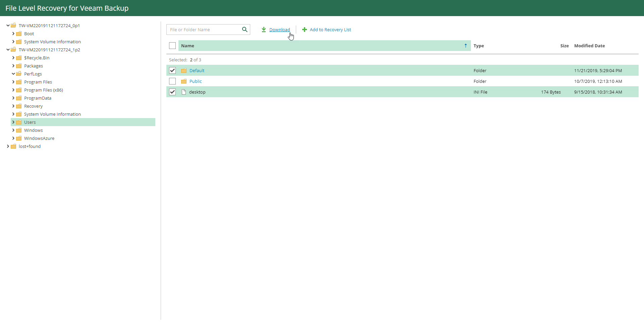The image size is (644, 325).
Task: Click the 9/15/2018, 10:31:34 AM date
Action: point(598,92)
